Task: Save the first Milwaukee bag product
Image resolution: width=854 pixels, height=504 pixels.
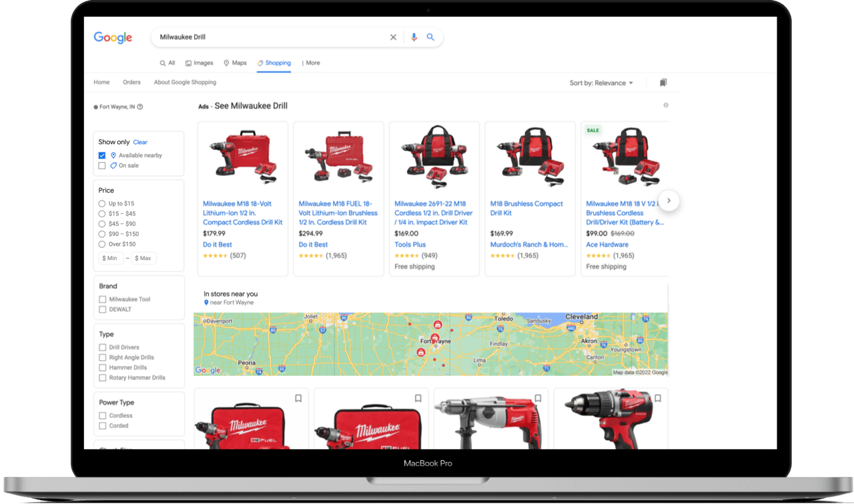Action: tap(298, 398)
